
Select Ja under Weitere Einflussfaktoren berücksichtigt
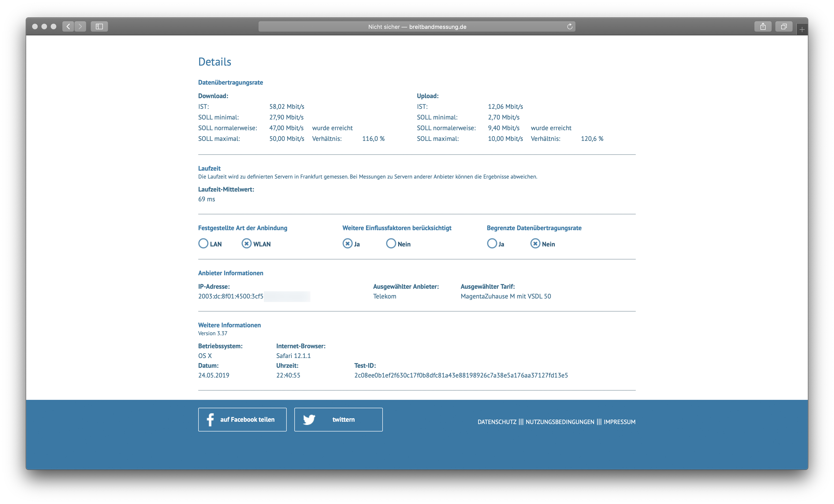[x=347, y=244]
